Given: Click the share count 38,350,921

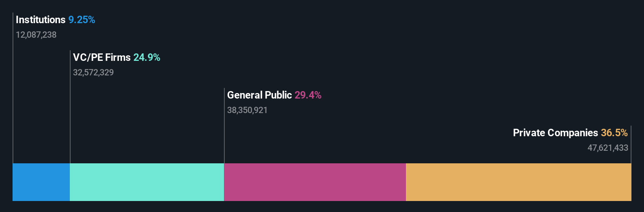Looking at the screenshot, I should [247, 110].
